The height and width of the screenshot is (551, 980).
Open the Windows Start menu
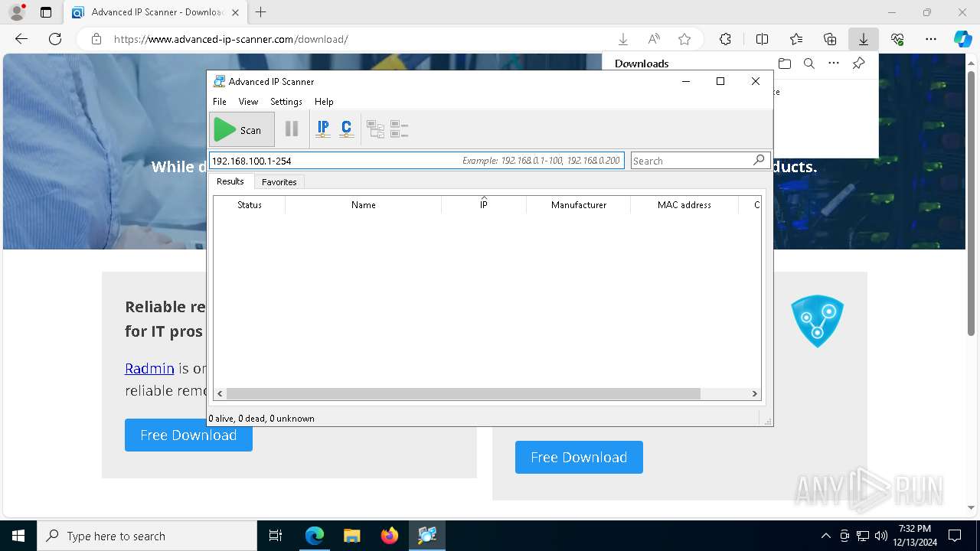tap(18, 536)
